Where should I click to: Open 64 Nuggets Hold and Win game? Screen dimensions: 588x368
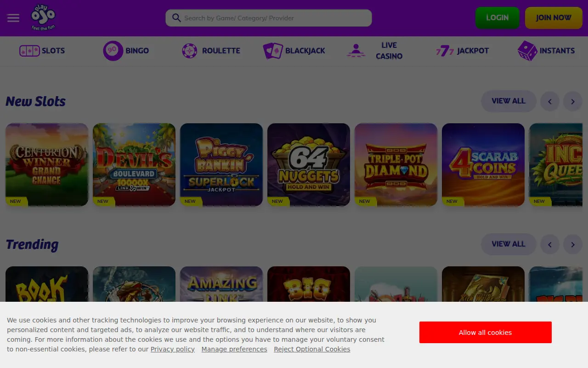[309, 165]
